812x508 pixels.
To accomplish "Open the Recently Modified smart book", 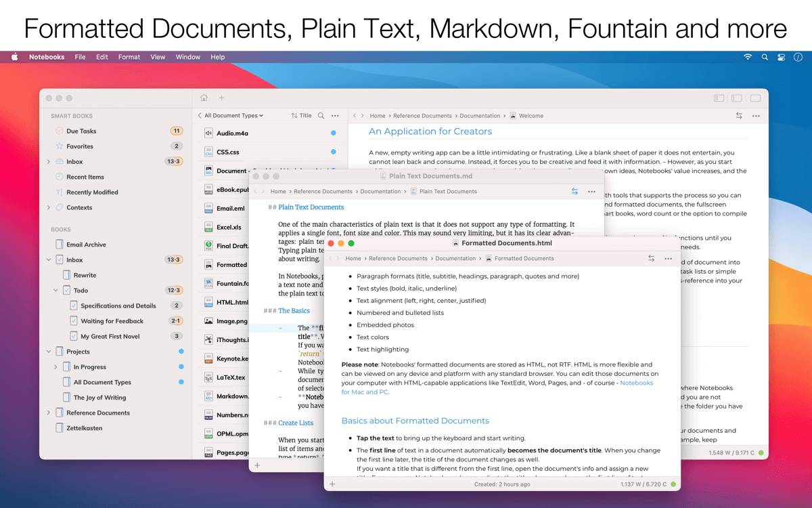I will (92, 192).
